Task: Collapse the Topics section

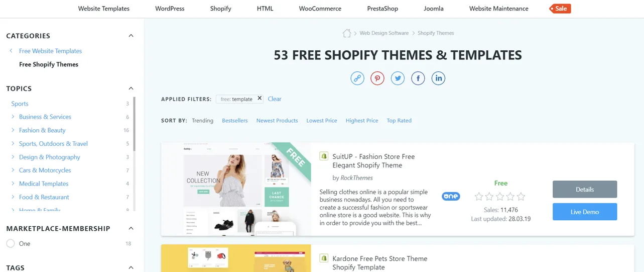Action: coord(131,88)
